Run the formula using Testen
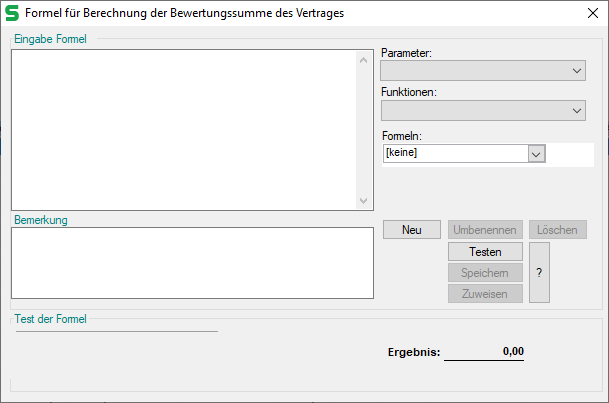The image size is (609, 403). pos(485,252)
